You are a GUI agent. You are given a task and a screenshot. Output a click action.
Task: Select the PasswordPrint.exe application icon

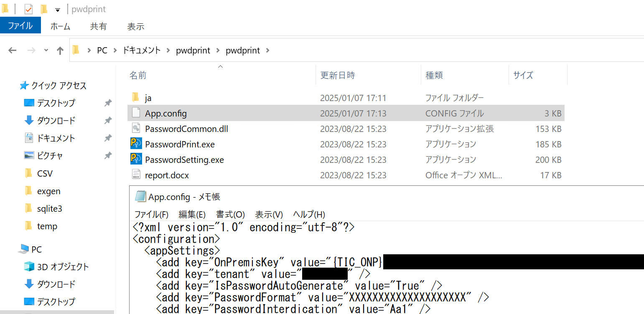tap(136, 144)
